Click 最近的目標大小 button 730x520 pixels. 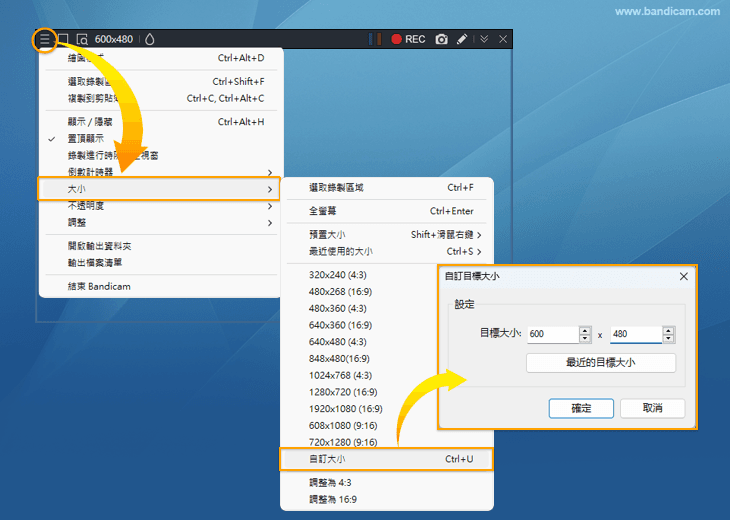601,363
